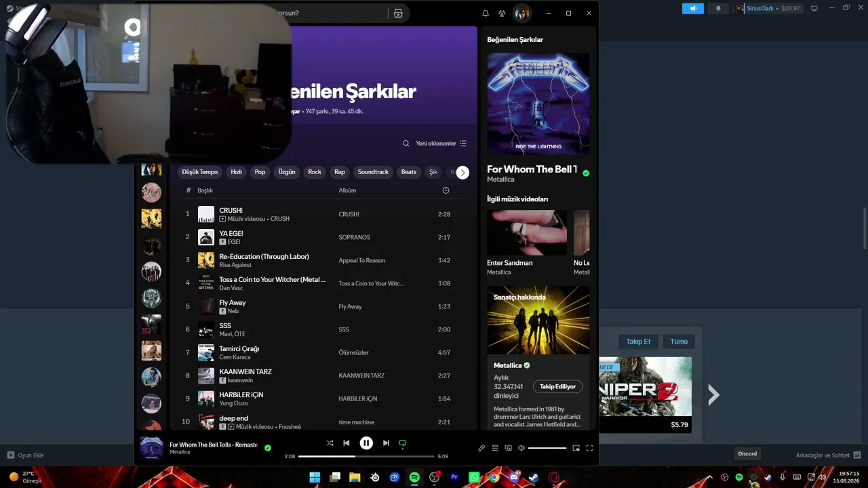The height and width of the screenshot is (488, 868).
Task: Open Metallica artist link in player bar
Action: tap(180, 452)
